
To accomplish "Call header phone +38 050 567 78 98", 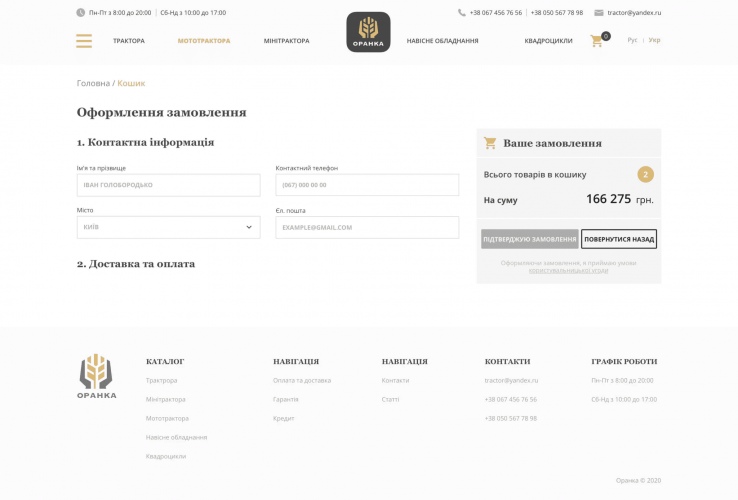I will coord(557,13).
